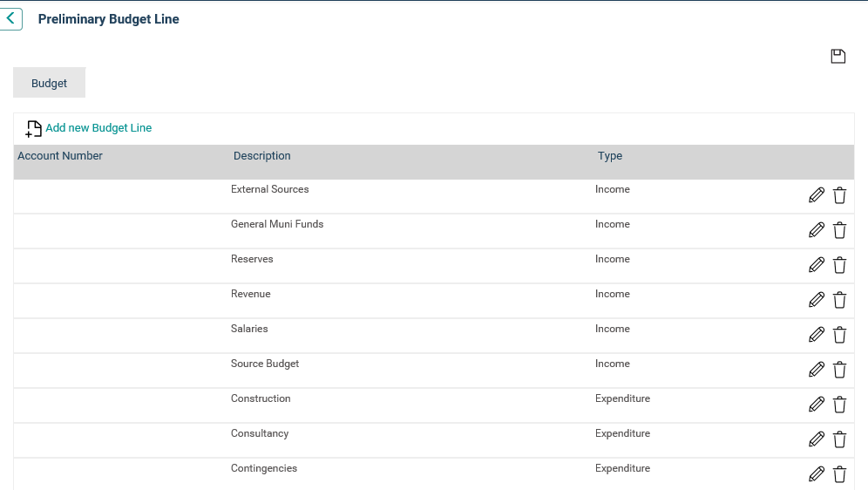The width and height of the screenshot is (868, 490).
Task: Edit the Revenue row
Action: 817,300
